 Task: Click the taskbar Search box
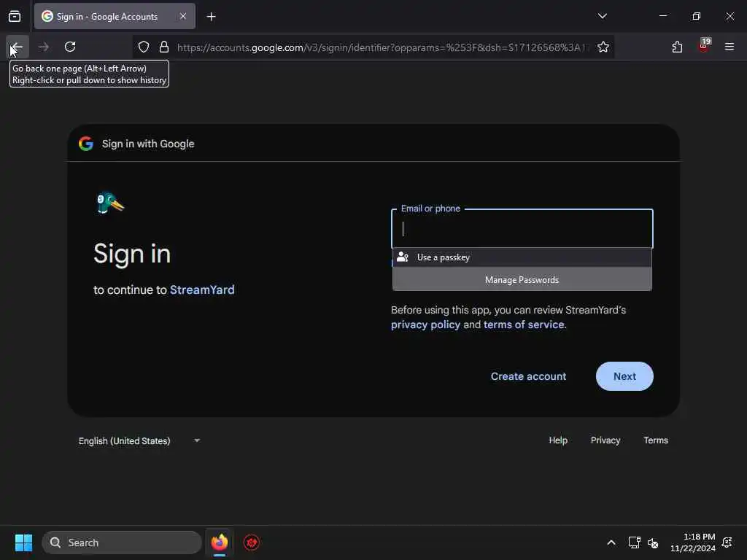(x=122, y=542)
